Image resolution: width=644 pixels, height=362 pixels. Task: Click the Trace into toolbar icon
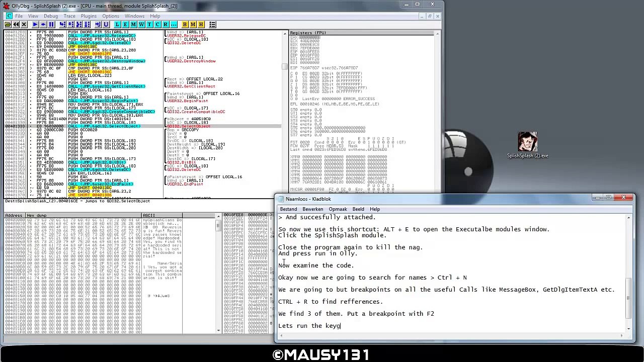(x=79, y=25)
